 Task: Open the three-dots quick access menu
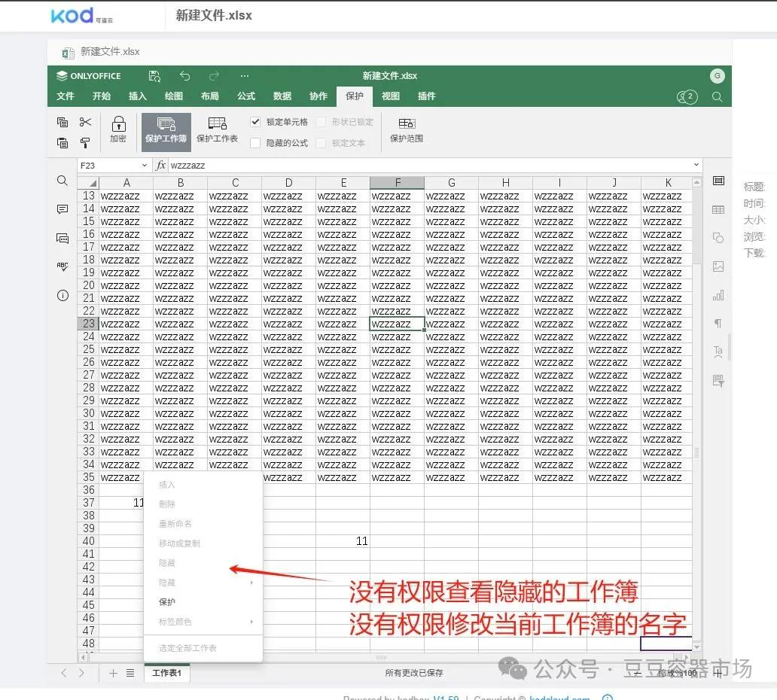click(x=244, y=76)
